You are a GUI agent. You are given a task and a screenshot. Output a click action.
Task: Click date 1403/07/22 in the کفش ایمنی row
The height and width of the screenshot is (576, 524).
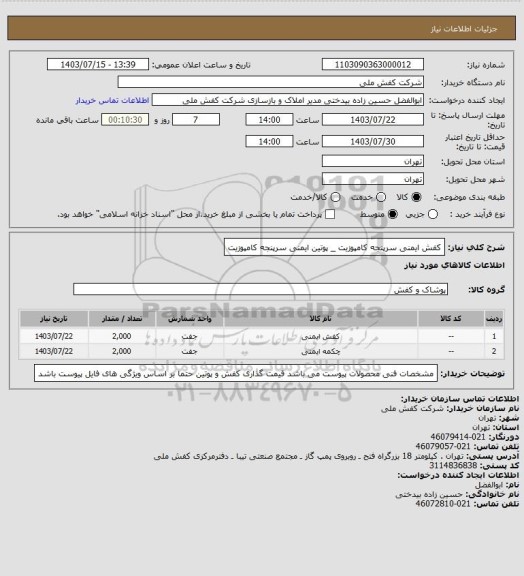54,336
